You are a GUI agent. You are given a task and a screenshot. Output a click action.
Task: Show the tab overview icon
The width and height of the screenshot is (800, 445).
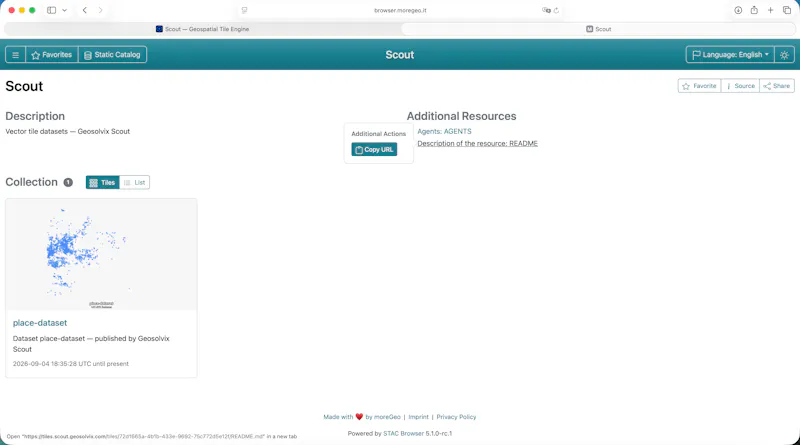point(787,10)
